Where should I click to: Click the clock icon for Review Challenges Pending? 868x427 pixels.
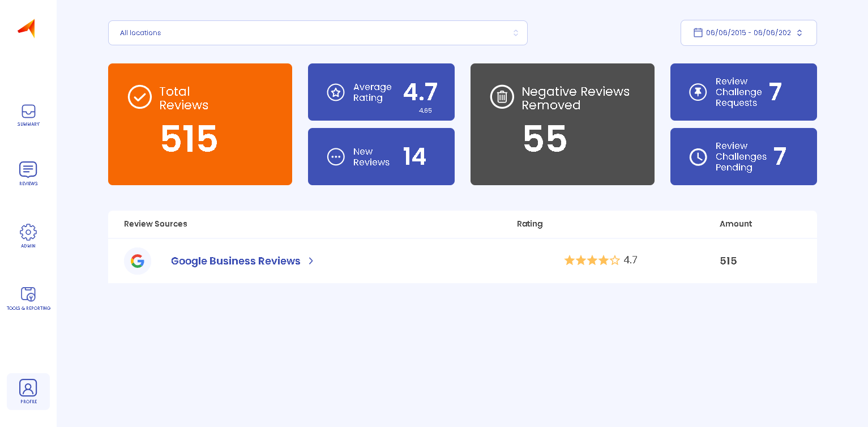[698, 157]
